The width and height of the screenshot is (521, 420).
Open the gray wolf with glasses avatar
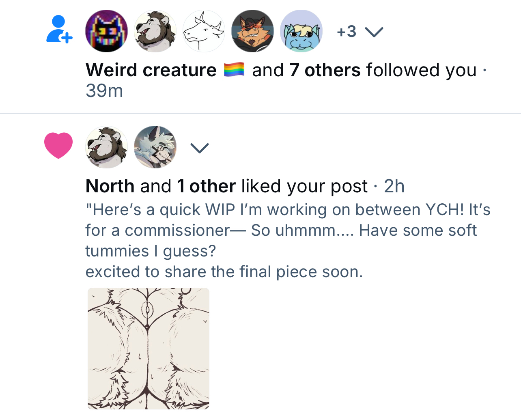[155, 147]
